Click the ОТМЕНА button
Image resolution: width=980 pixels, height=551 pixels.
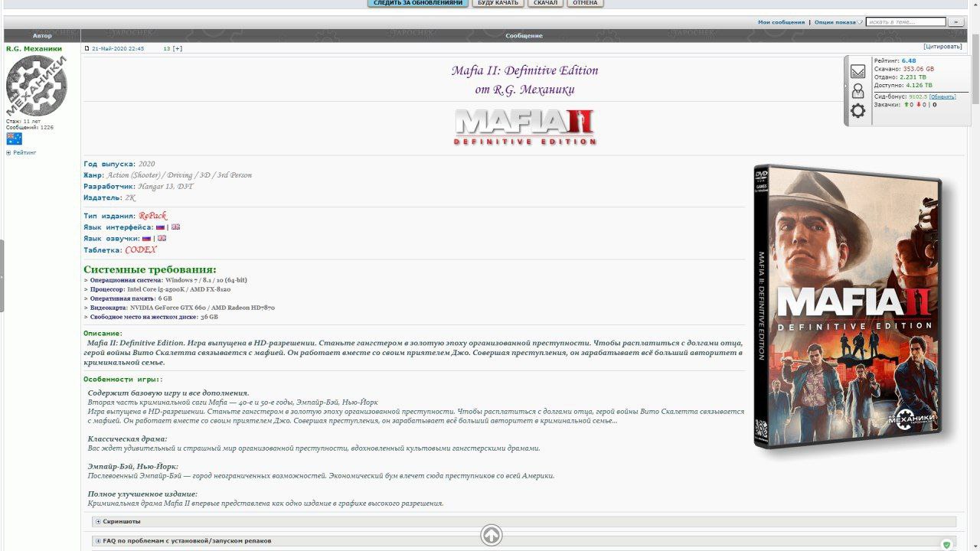click(585, 3)
